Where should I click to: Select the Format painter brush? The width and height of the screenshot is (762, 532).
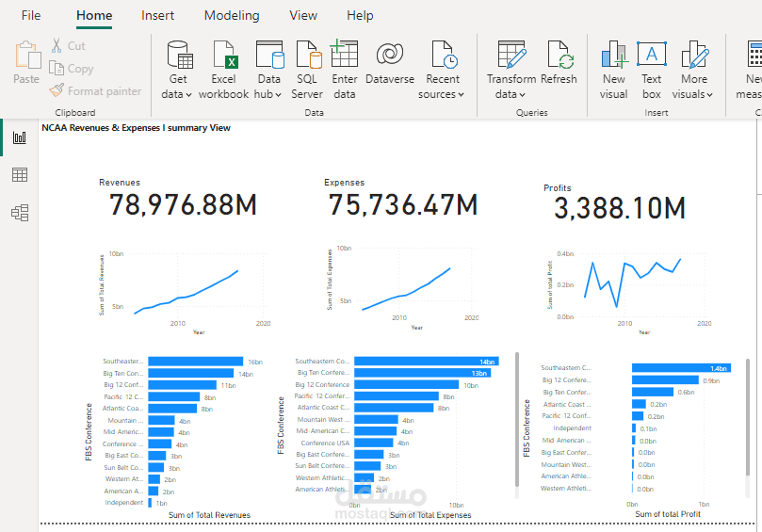pyautogui.click(x=57, y=89)
